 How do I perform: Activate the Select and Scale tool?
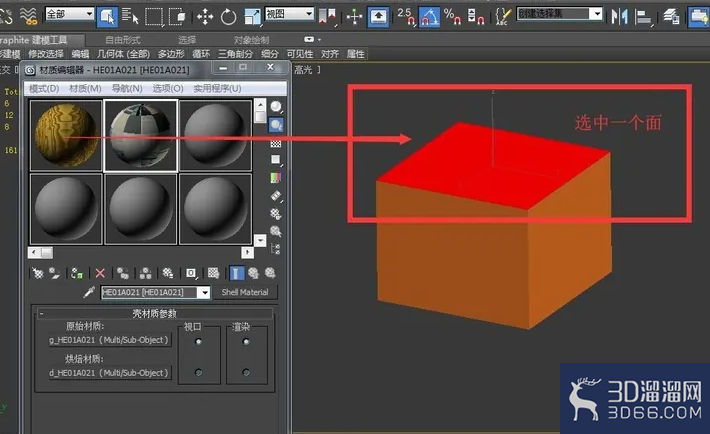click(x=252, y=17)
